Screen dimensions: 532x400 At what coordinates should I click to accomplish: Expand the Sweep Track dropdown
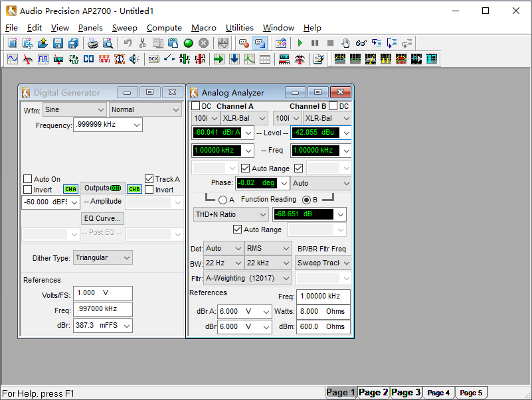tap(323, 263)
